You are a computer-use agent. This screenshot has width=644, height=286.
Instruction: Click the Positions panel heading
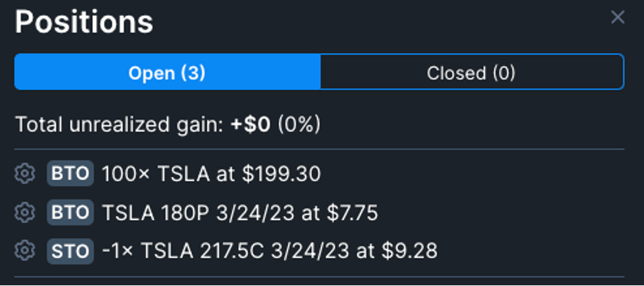coord(84,22)
